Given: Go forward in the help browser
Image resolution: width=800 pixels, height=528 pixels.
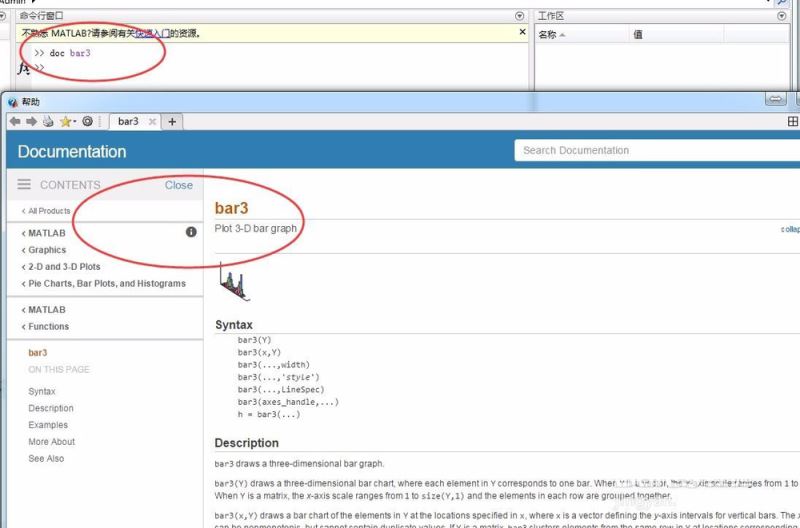Looking at the screenshot, I should tap(32, 121).
